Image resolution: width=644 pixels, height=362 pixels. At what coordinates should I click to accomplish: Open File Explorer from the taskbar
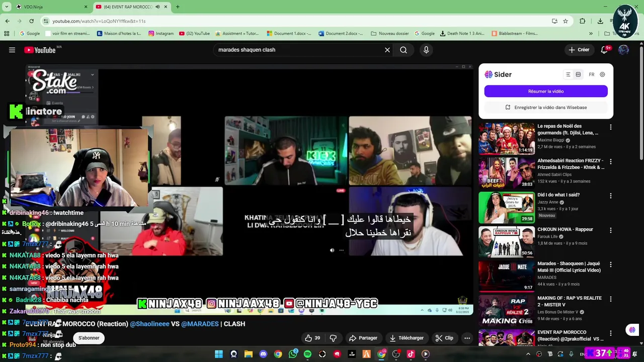click(x=248, y=354)
